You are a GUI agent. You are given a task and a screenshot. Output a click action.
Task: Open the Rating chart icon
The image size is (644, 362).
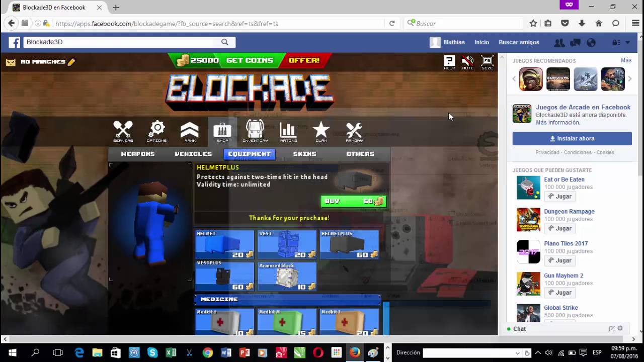(x=288, y=132)
